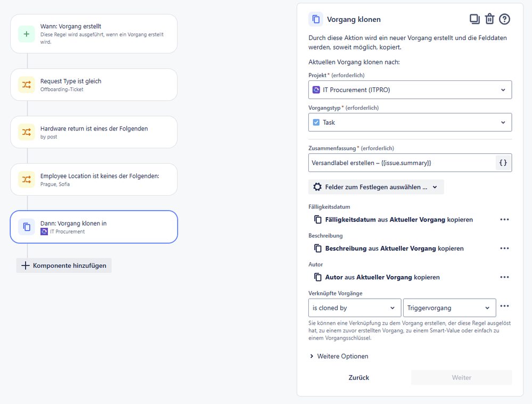
Task: Expand Felder zum Festlegen auswählen menu
Action: click(x=375, y=187)
